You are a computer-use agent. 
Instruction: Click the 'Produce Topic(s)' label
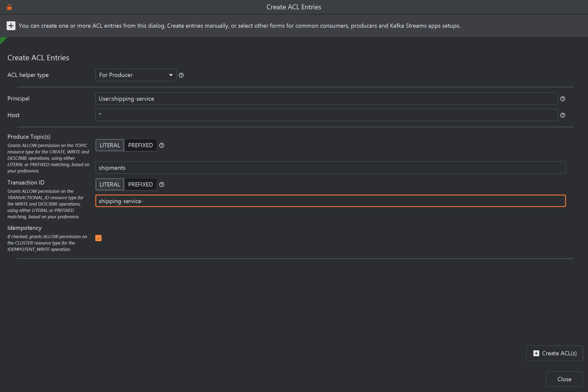coord(29,137)
